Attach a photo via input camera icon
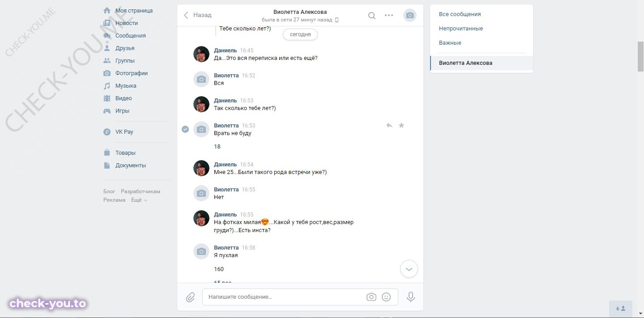644x318 pixels. (371, 297)
